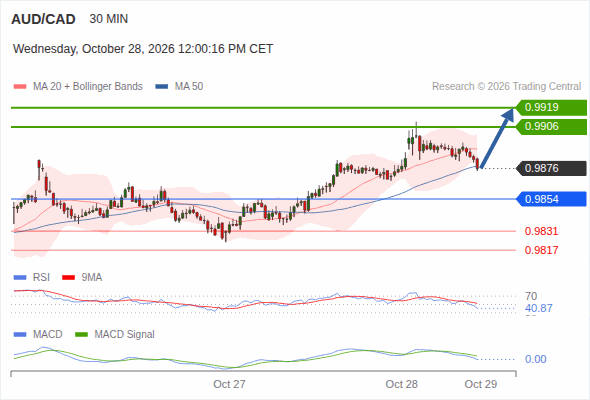590x400 pixels.
Task: Select the 30 MIN timeframe label
Action: (109, 19)
